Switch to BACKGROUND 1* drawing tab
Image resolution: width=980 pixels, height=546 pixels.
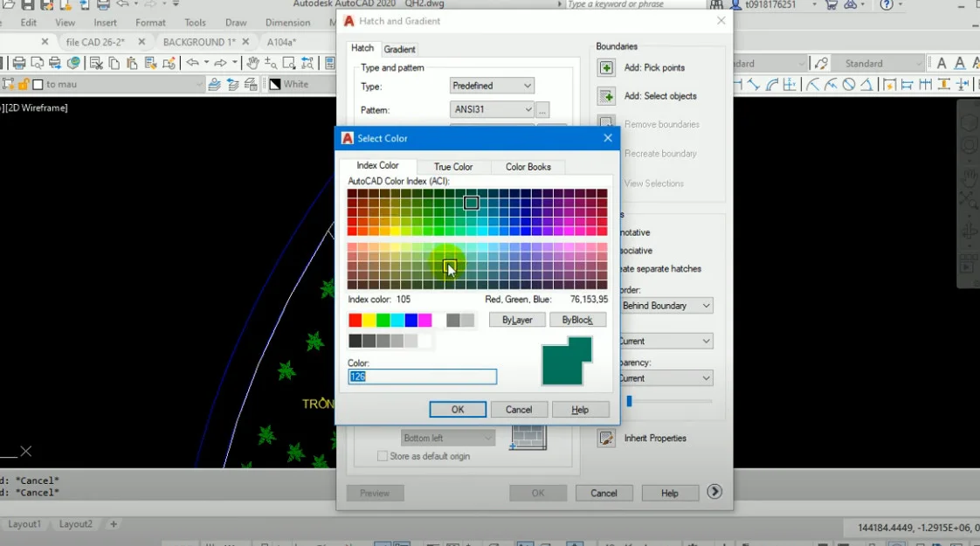[199, 42]
